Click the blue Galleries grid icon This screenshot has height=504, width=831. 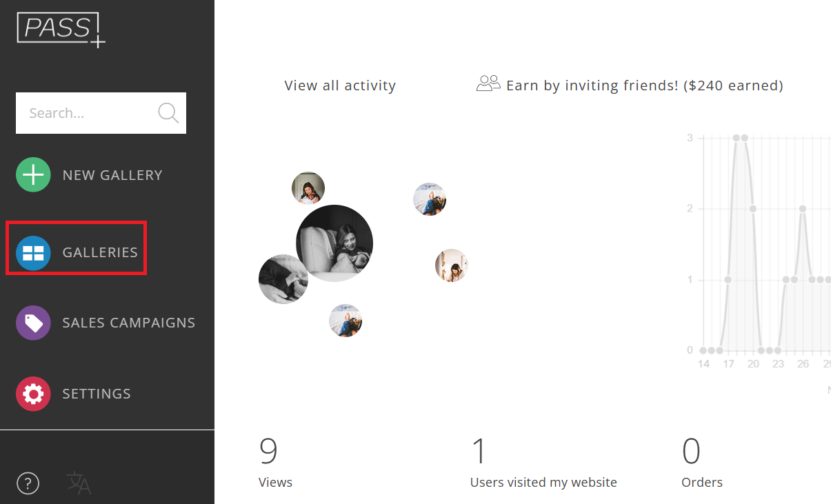coord(33,252)
